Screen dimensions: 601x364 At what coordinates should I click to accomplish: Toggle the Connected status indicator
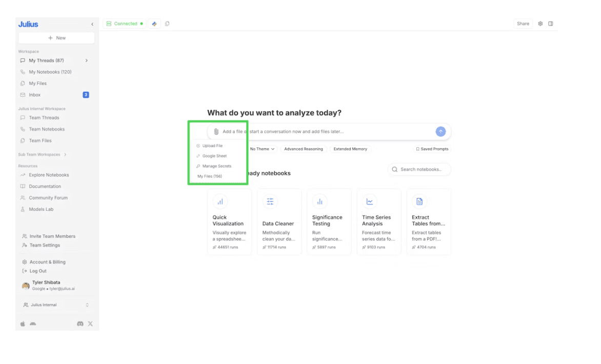coord(124,23)
